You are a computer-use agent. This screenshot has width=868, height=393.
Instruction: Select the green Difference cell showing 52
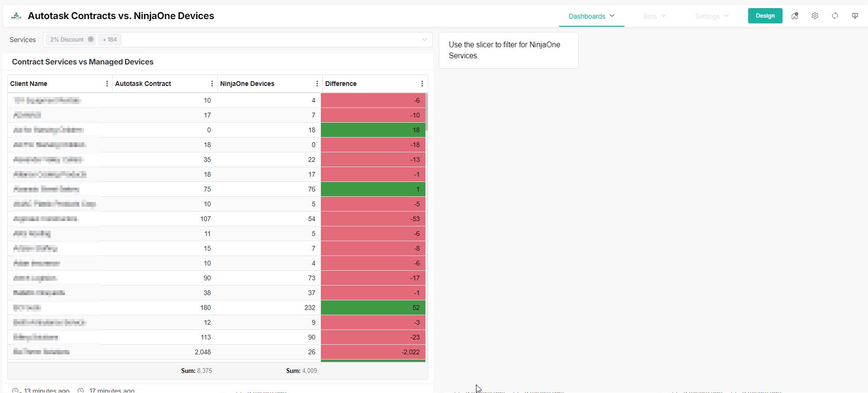[373, 308]
